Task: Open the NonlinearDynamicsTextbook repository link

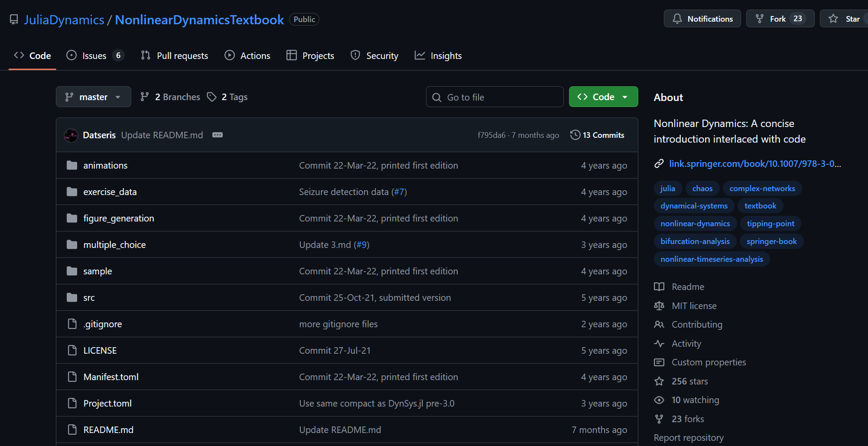Action: [x=199, y=20]
